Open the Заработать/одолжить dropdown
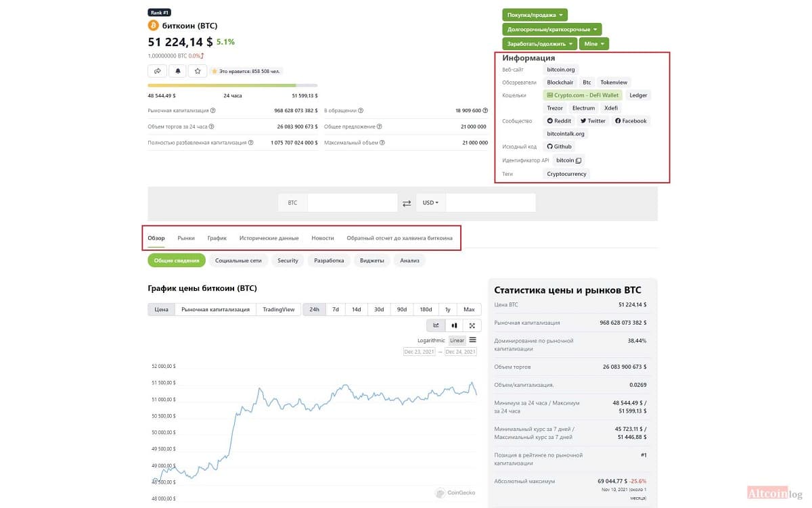Image resolution: width=812 pixels, height=508 pixels. (539, 44)
